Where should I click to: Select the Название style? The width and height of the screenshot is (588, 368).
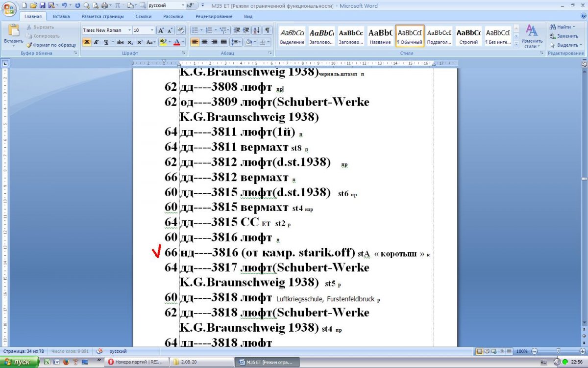[380, 36]
